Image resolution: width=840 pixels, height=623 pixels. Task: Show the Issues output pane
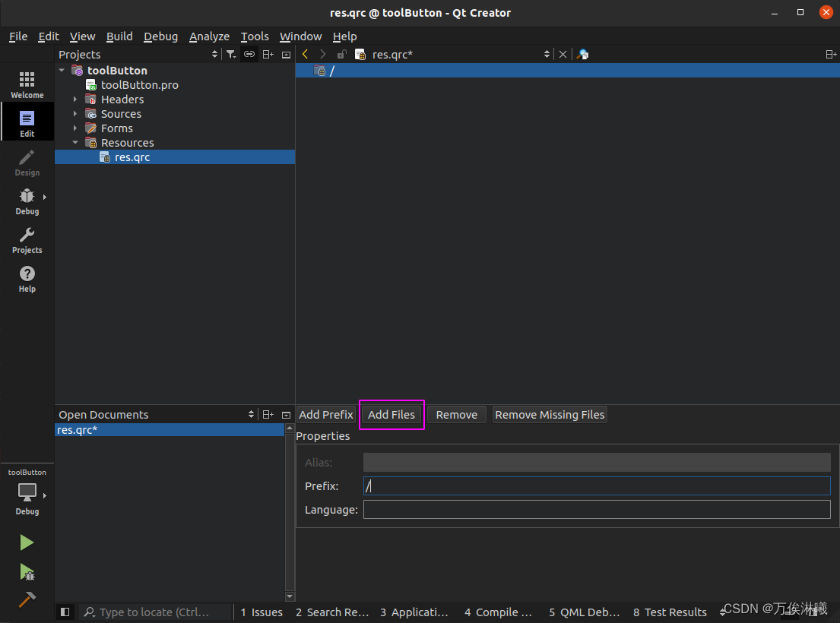point(262,612)
